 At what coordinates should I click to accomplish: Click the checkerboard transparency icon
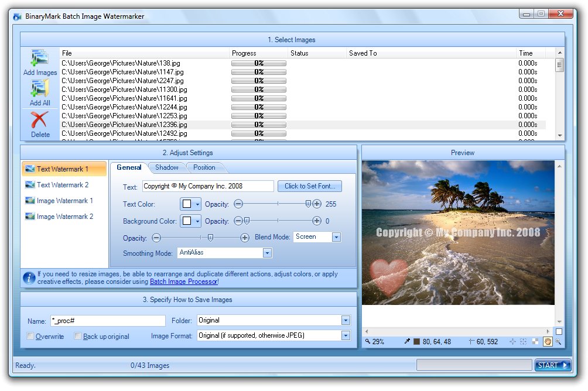tap(535, 342)
